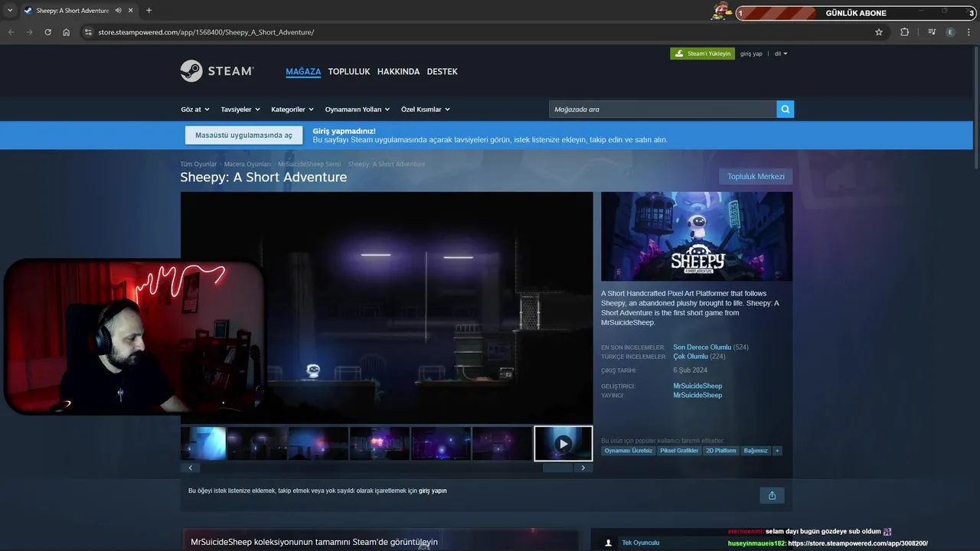
Task: Click the Steam'i Yükleyin button
Action: [x=702, y=54]
